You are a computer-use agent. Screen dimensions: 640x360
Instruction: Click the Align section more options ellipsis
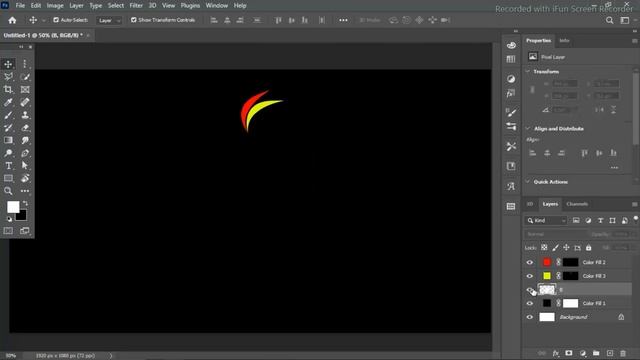(x=614, y=167)
